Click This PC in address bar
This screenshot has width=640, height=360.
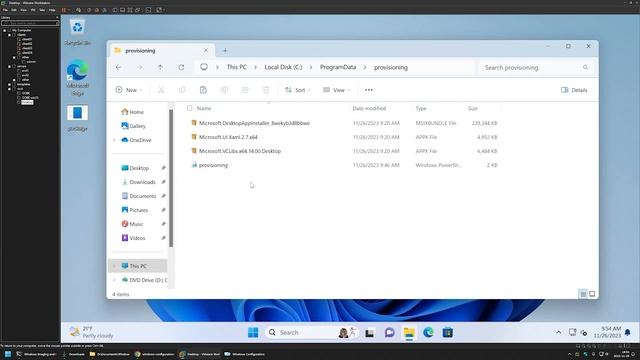tap(237, 67)
